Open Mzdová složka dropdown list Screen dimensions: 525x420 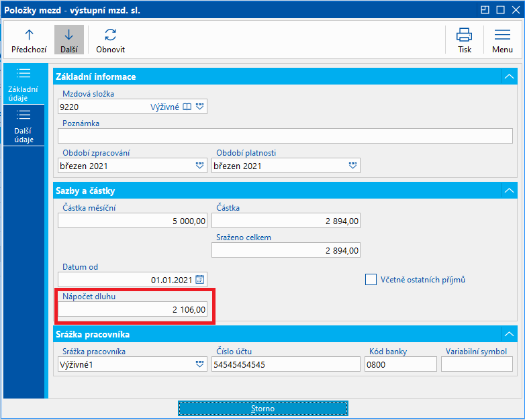(x=199, y=107)
